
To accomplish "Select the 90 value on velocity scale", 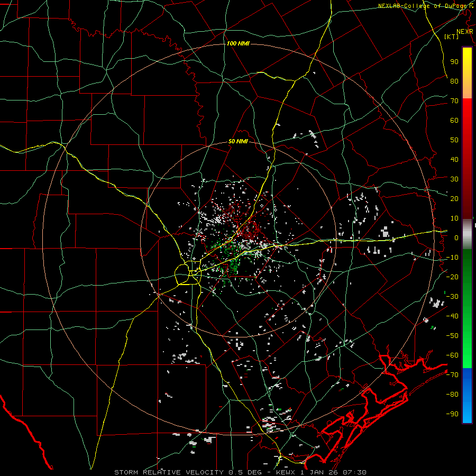I will coord(454,62).
